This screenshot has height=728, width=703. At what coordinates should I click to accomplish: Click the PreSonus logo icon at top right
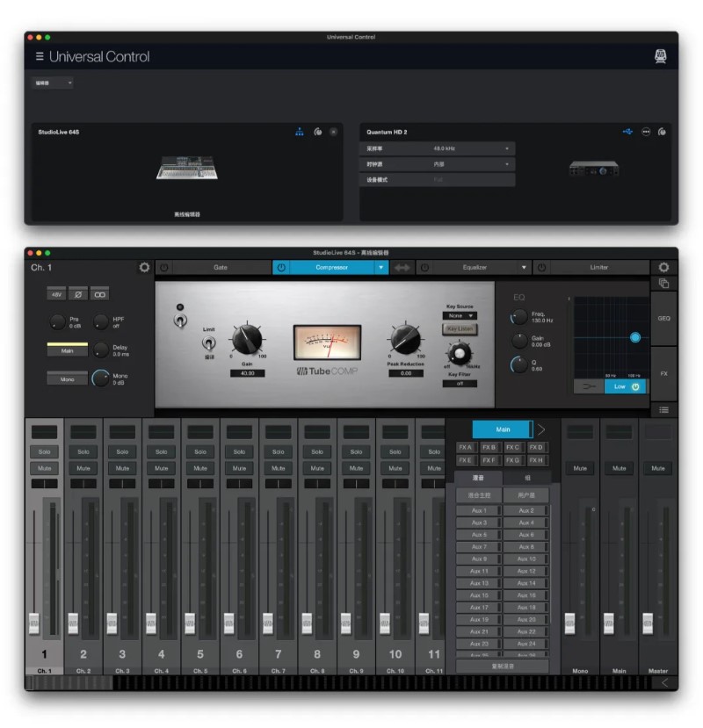[x=660, y=56]
